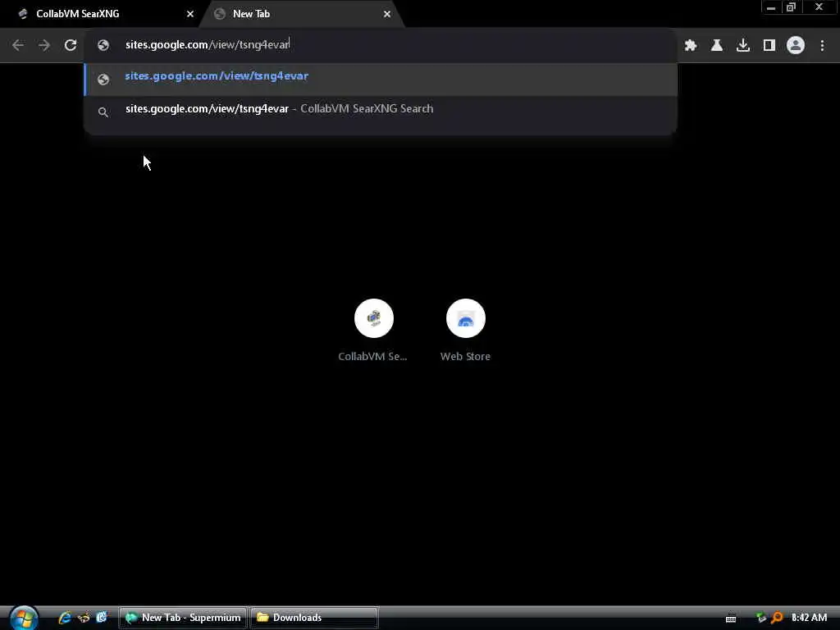Minimize the Supermium browser window
The width and height of the screenshot is (840, 630).
(771, 7)
